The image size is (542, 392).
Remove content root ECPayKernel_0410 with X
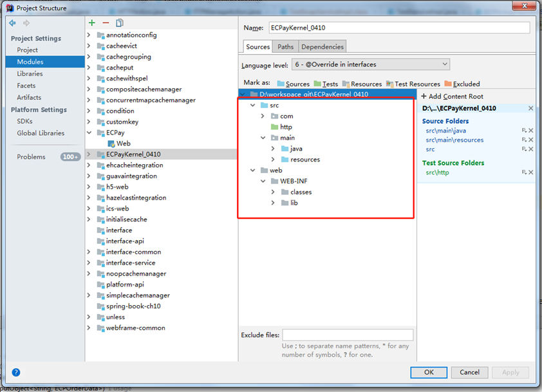coord(531,108)
